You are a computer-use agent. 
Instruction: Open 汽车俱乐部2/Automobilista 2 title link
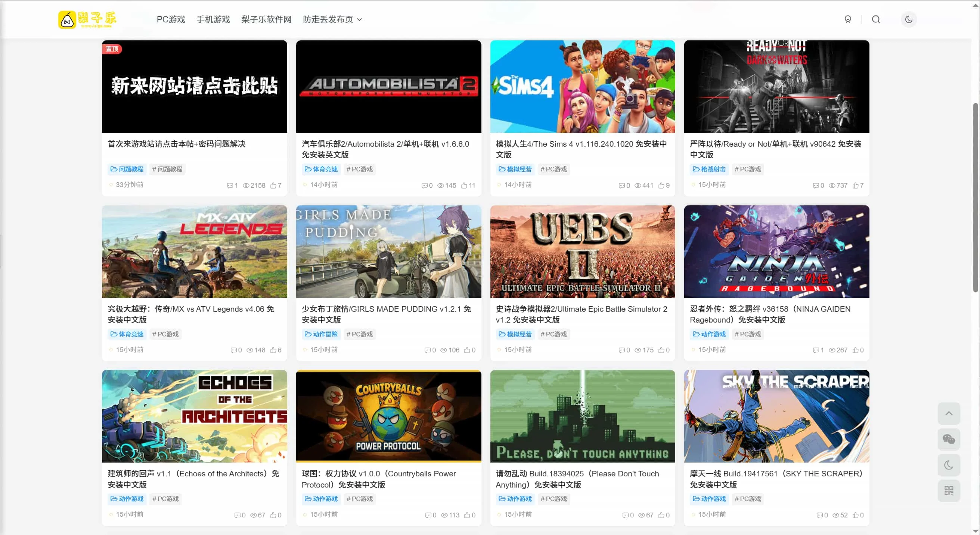[x=385, y=149]
